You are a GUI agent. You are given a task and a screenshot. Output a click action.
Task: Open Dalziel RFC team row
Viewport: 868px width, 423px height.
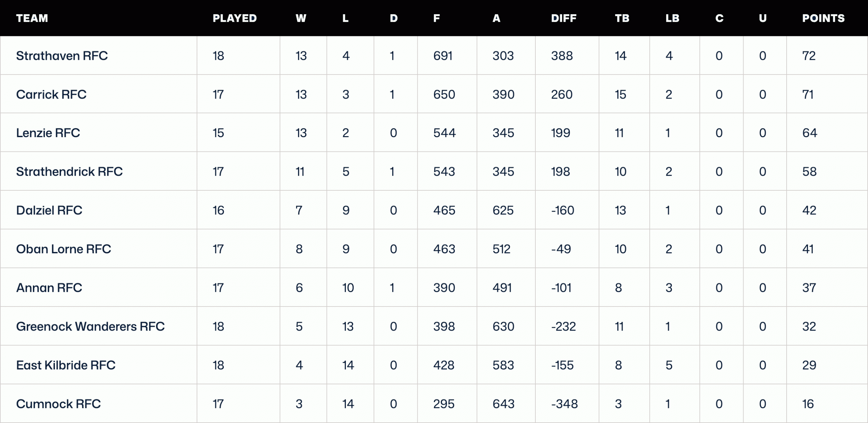click(x=49, y=210)
